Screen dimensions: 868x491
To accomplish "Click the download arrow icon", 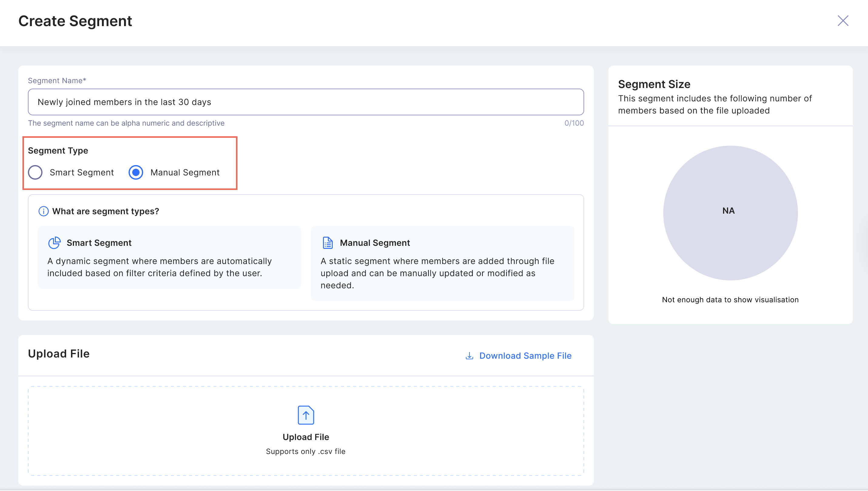I will [469, 356].
